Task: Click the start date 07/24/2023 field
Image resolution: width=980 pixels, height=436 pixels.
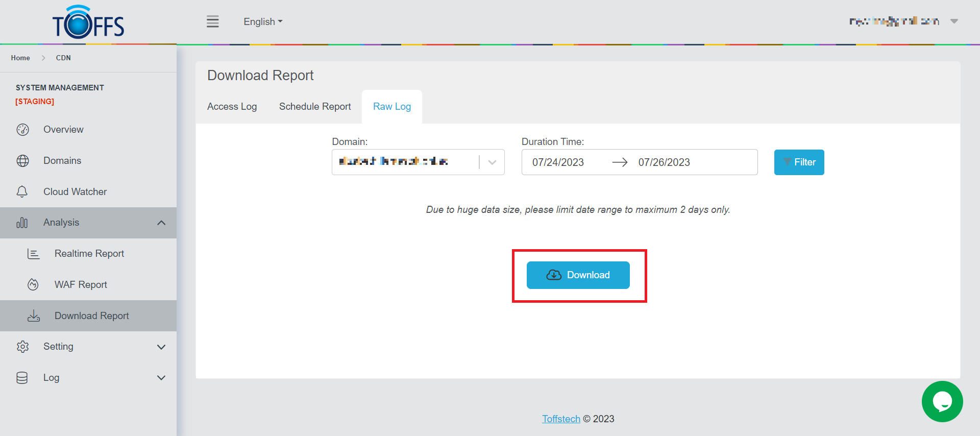Action: pyautogui.click(x=558, y=162)
